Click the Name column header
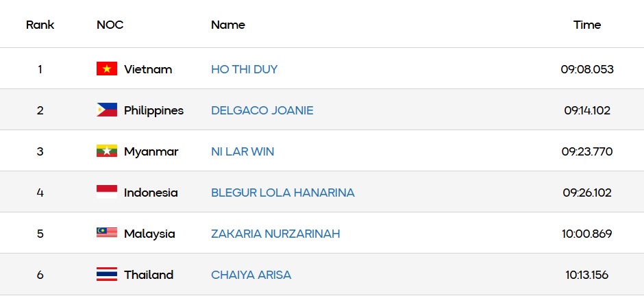This screenshot has height=296, width=644. [x=227, y=25]
